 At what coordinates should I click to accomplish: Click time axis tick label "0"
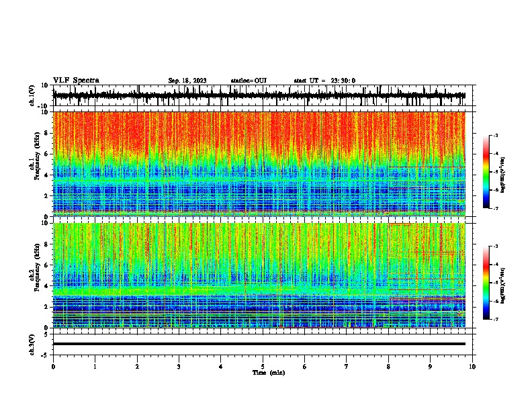[53, 367]
